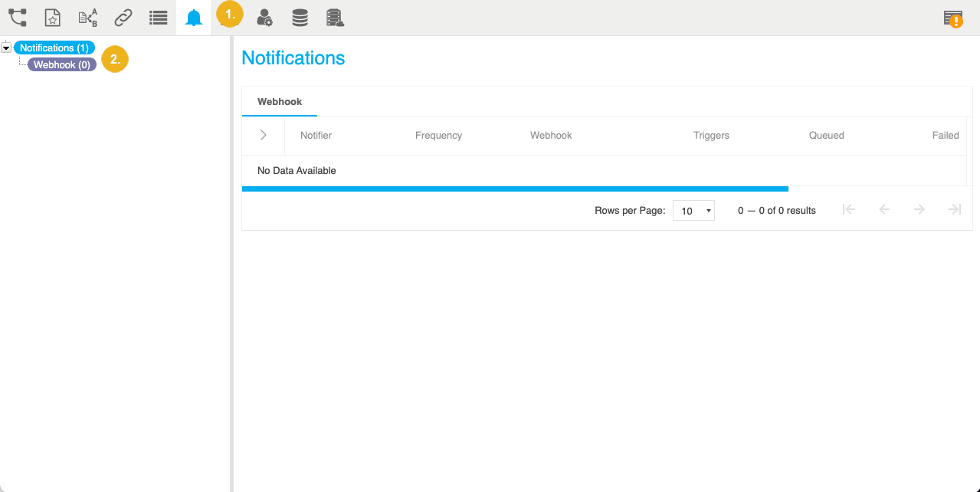Open the document A/B comparison tool
980x492 pixels.
click(x=87, y=17)
